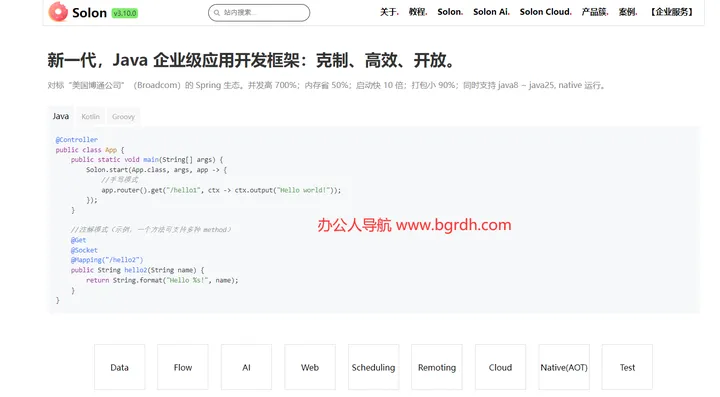Image resolution: width=720 pixels, height=397 pixels.
Task: Open the Web category card
Action: 310,367
